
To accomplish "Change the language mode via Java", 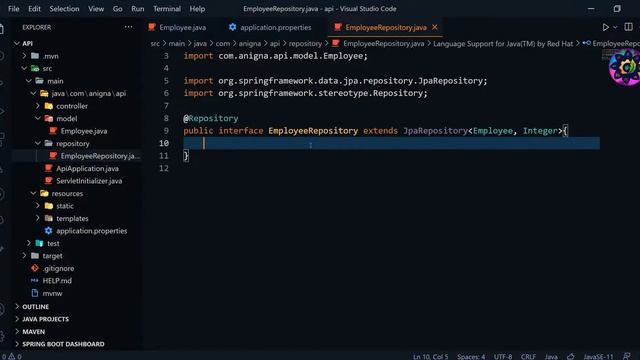I will 551,356.
